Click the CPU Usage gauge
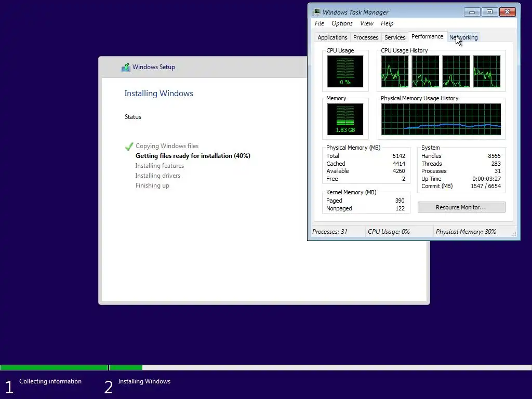Screen dimensions: 532x399 [345, 72]
